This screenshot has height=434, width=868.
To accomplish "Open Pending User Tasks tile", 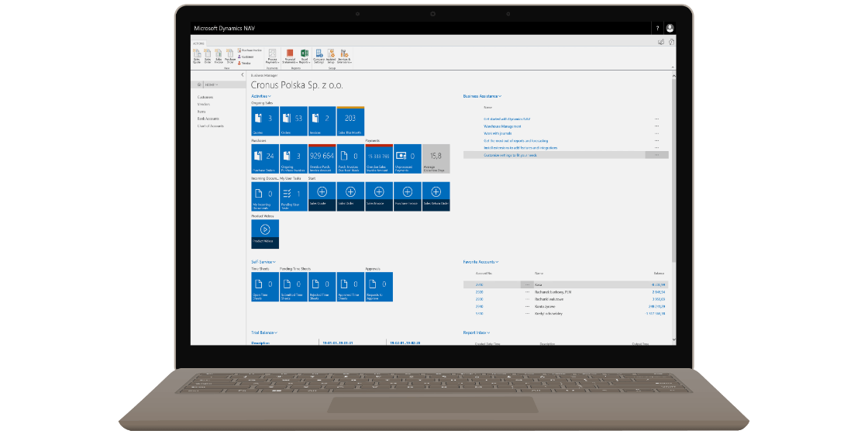I will (294, 197).
